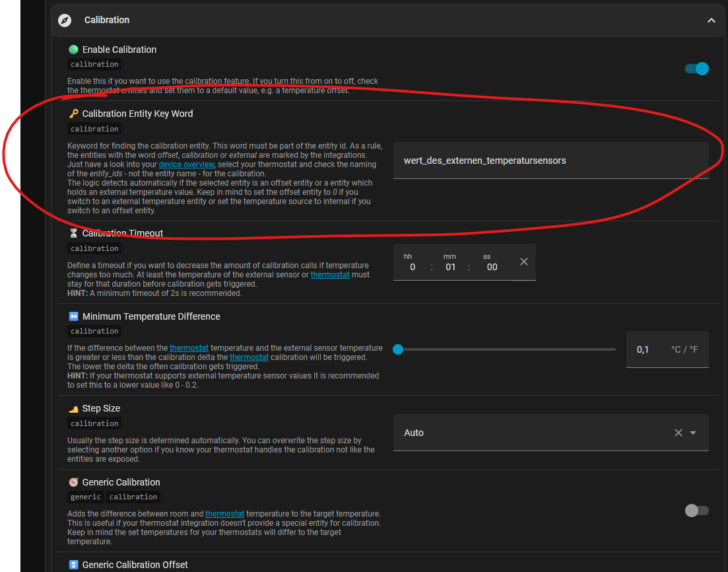Open thermostat link in Generic Calibration description

point(224,514)
